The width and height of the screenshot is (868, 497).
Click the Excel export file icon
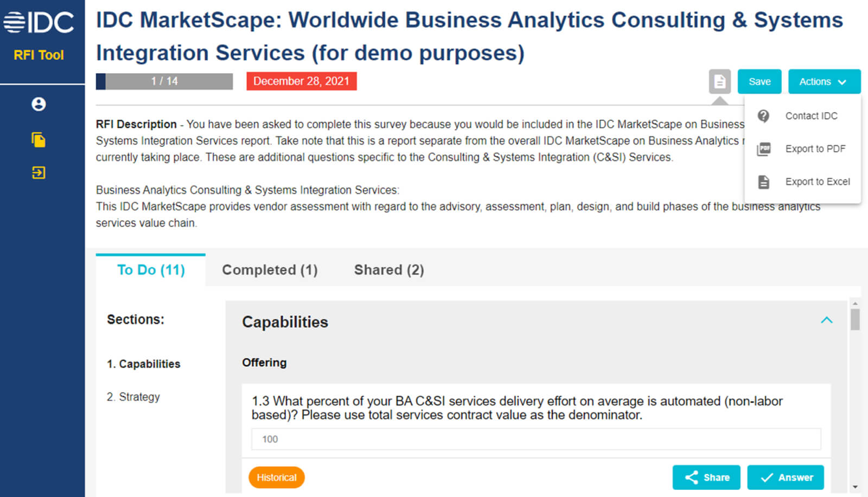tap(763, 182)
